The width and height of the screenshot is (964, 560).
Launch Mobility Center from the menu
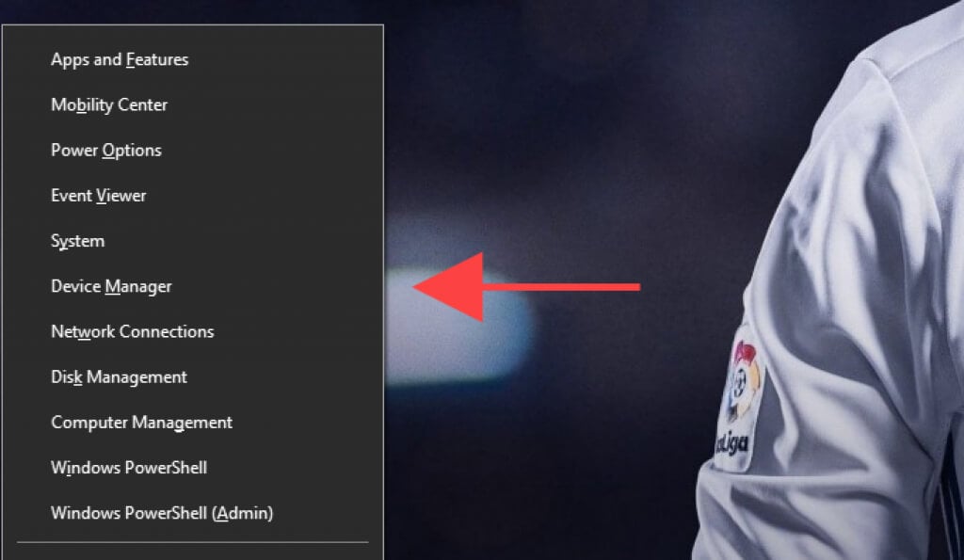[x=109, y=105]
